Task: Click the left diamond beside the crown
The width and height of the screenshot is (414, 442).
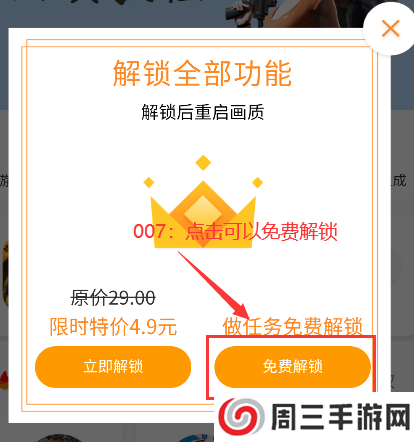Action: [149, 183]
